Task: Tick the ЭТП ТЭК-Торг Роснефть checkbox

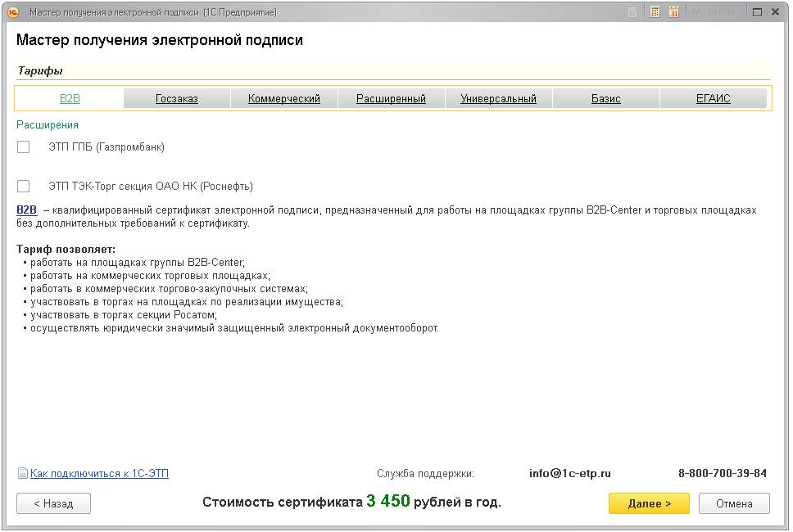Action: coord(23,186)
